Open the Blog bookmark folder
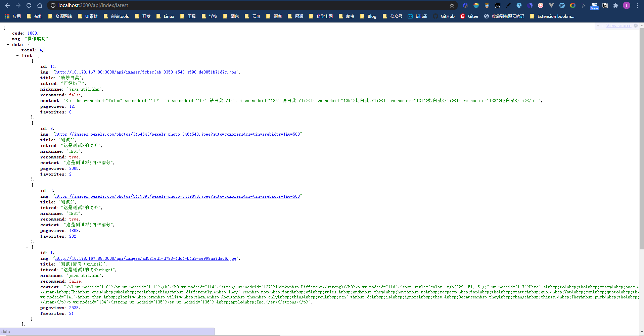The image size is (644, 336). [368, 16]
